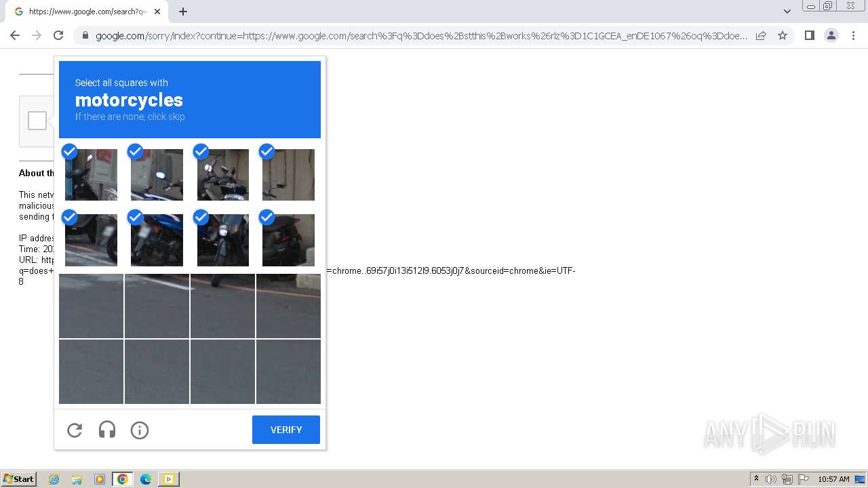
Task: Select fourth asphalt tile in bottom row
Action: [x=288, y=371]
